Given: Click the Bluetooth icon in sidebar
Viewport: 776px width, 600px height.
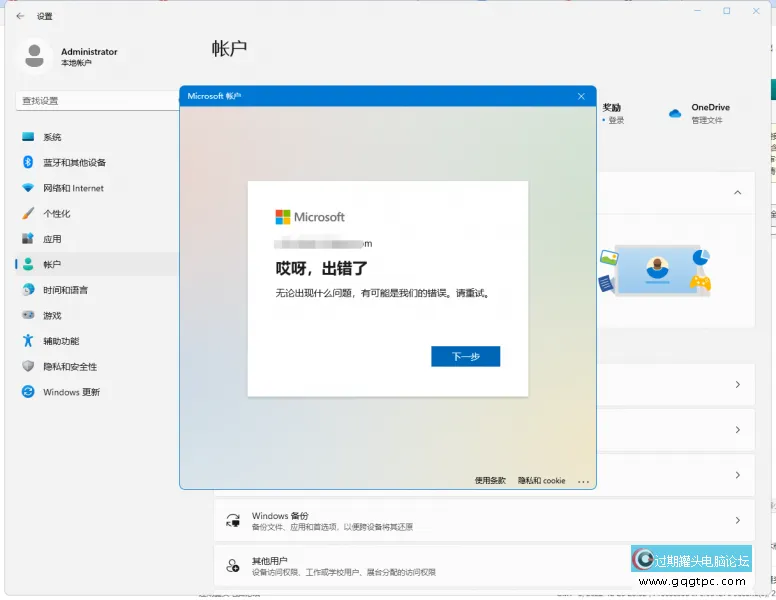Looking at the screenshot, I should [28, 162].
